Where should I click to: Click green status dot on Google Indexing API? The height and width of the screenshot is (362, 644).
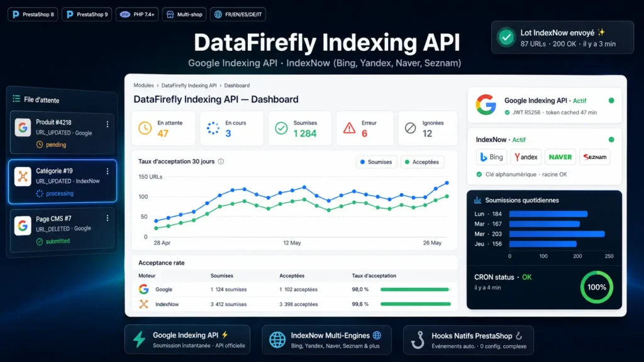(611, 101)
